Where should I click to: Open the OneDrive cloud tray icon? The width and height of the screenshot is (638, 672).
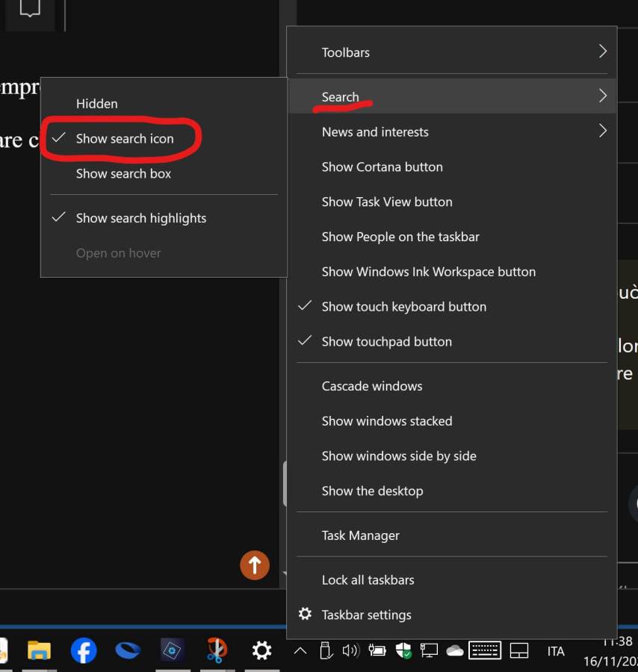(454, 650)
